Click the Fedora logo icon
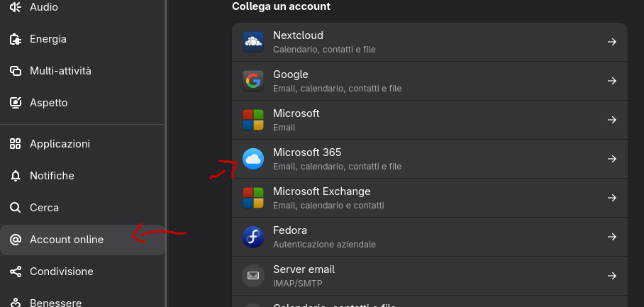This screenshot has width=644, height=307. pyautogui.click(x=253, y=237)
